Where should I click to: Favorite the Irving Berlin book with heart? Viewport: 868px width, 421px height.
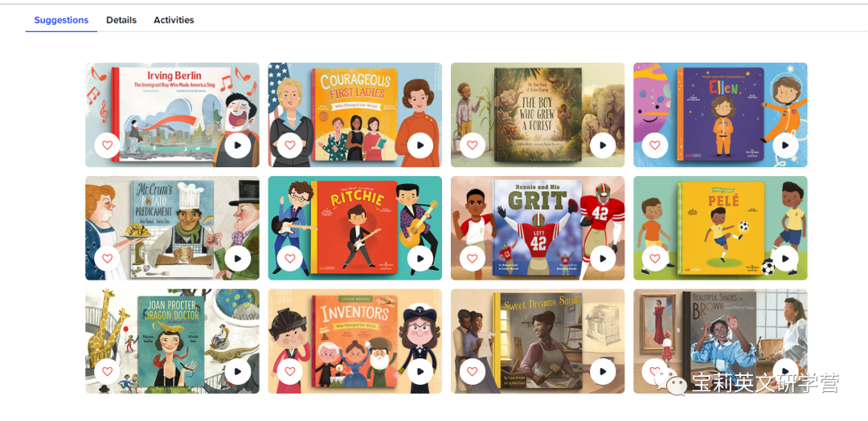coord(107,145)
